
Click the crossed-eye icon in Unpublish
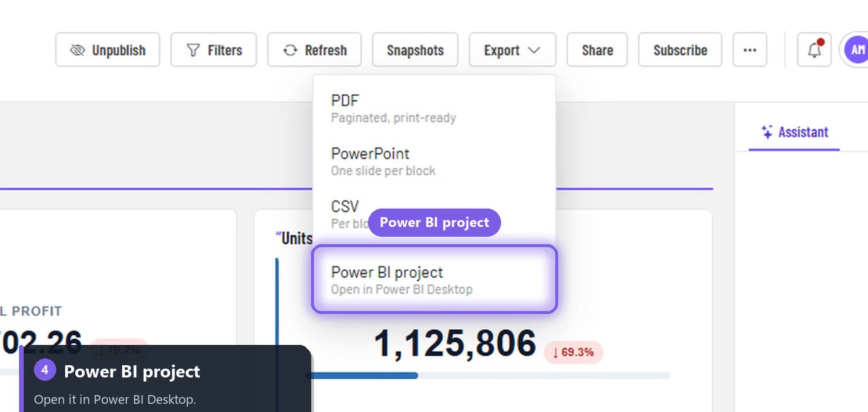coord(77,50)
